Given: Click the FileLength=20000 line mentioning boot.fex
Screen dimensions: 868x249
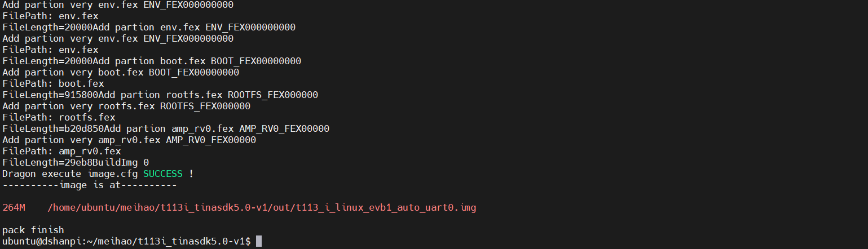Looking at the screenshot, I should (x=152, y=61).
